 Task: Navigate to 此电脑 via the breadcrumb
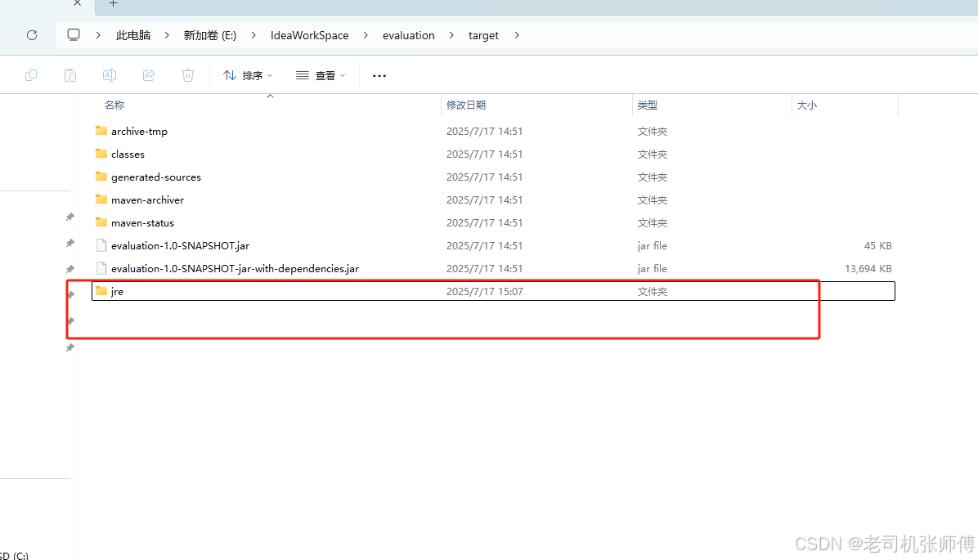tap(132, 35)
